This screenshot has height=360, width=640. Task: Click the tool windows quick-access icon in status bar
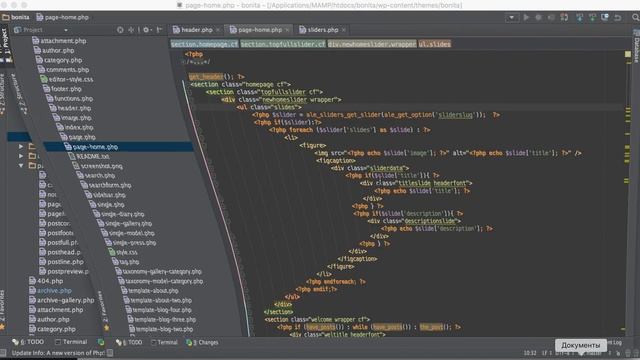pos(3,353)
